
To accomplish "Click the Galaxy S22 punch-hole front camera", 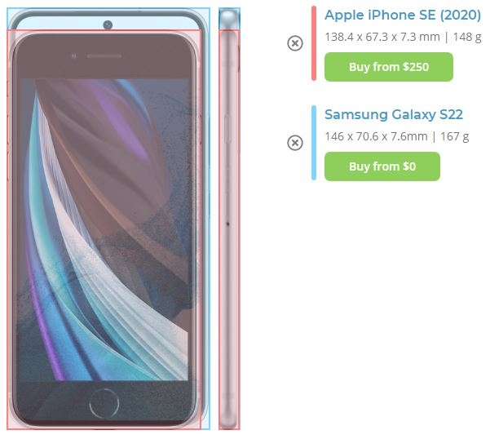I will (108, 24).
